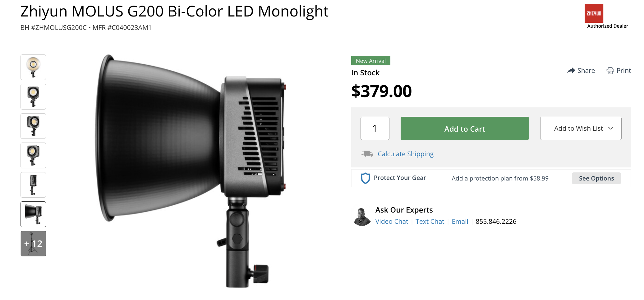
Task: Select the first front-view light thumbnail
Action: [33, 67]
